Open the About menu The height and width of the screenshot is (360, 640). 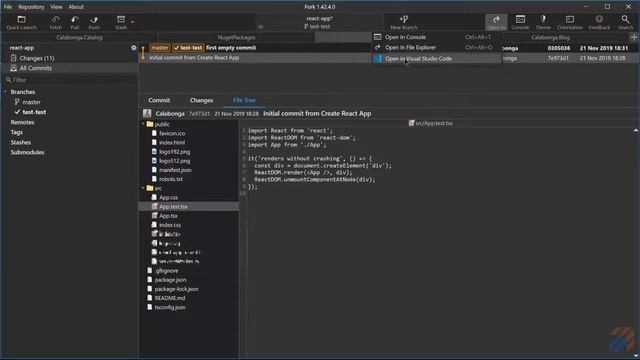pyautogui.click(x=76, y=7)
